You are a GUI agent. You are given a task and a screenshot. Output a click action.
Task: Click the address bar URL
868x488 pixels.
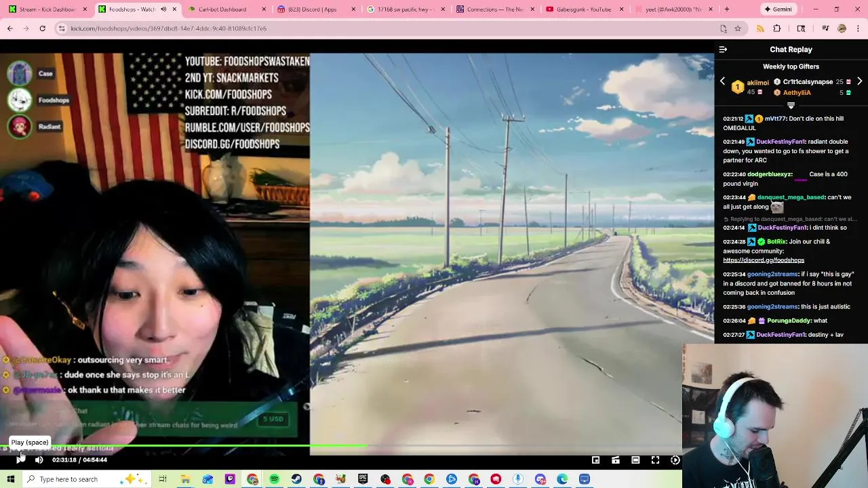click(169, 28)
